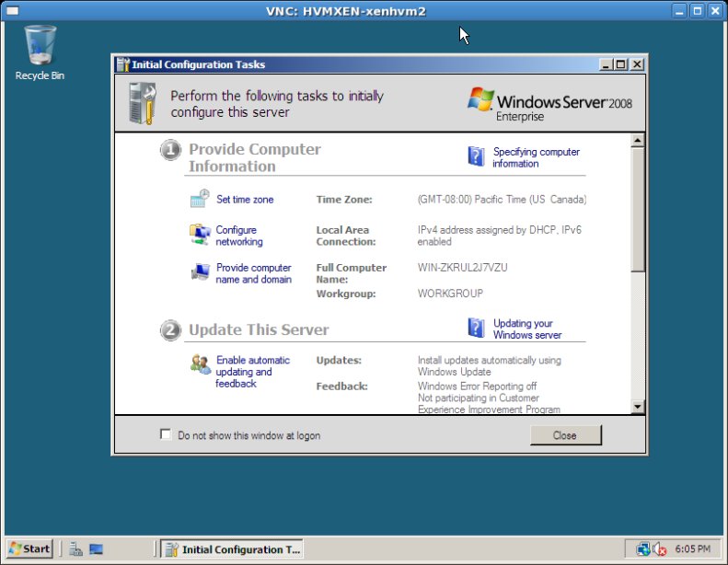Open Server Manager from quick launch

[76, 549]
